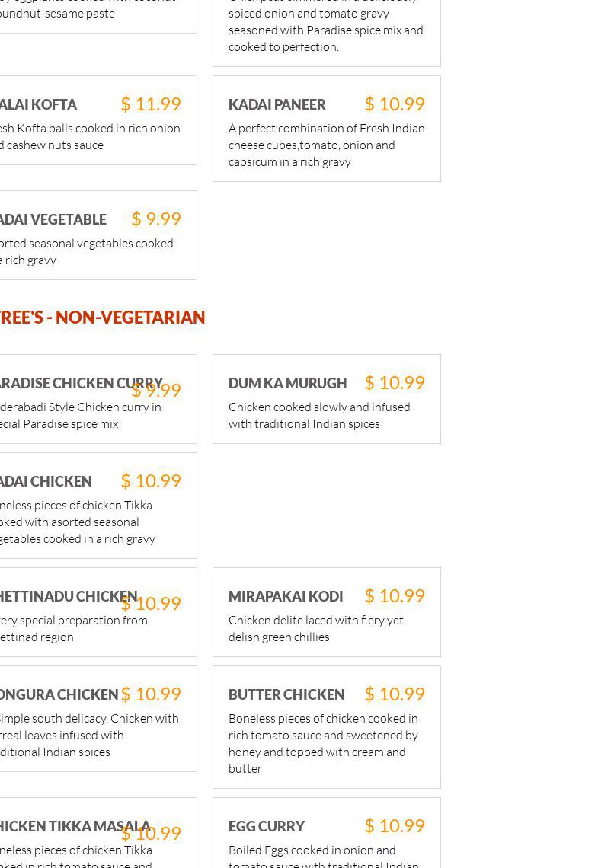Open the Chettinadu Chicken item heading
This screenshot has height=868, width=598.
(69, 596)
